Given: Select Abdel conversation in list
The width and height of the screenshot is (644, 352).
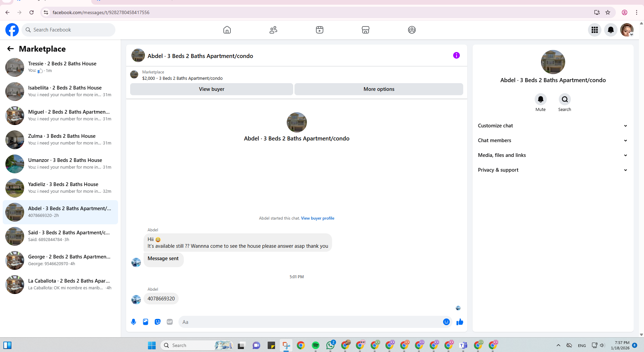Looking at the screenshot, I should 60,212.
